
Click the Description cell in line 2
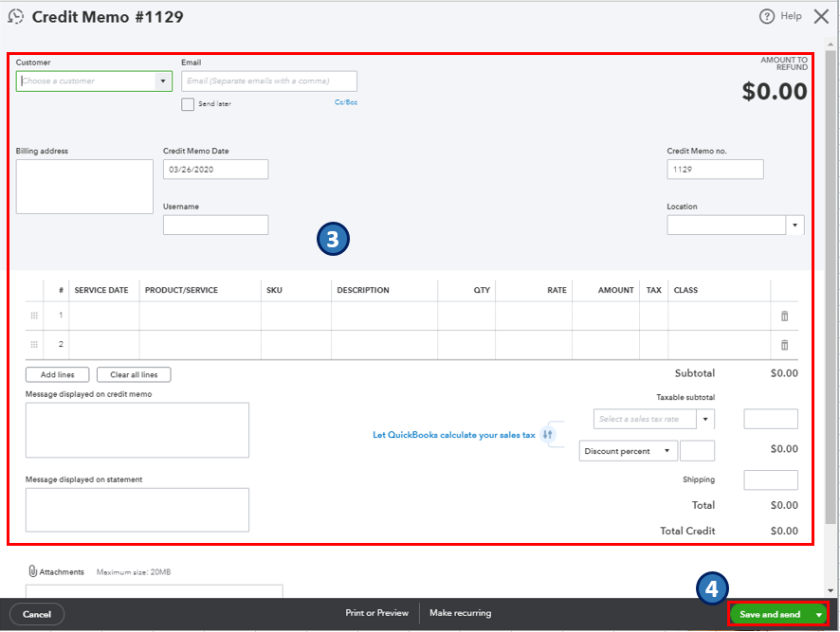pos(384,344)
